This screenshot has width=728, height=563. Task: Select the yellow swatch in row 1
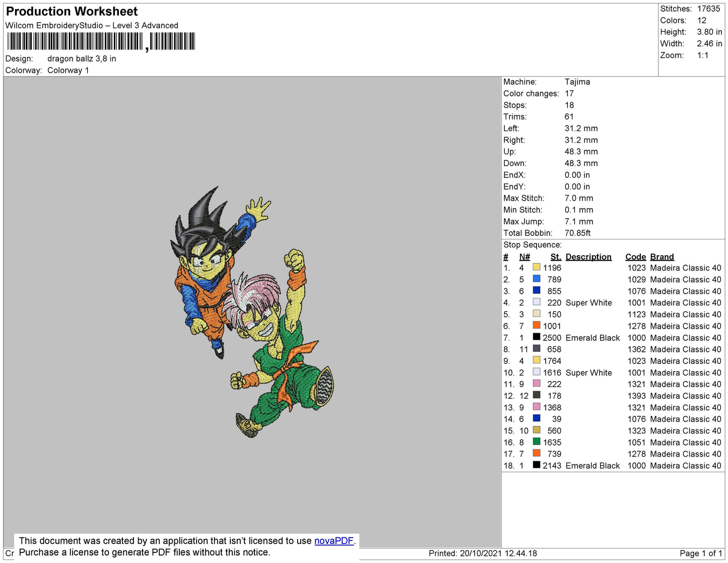(x=537, y=267)
